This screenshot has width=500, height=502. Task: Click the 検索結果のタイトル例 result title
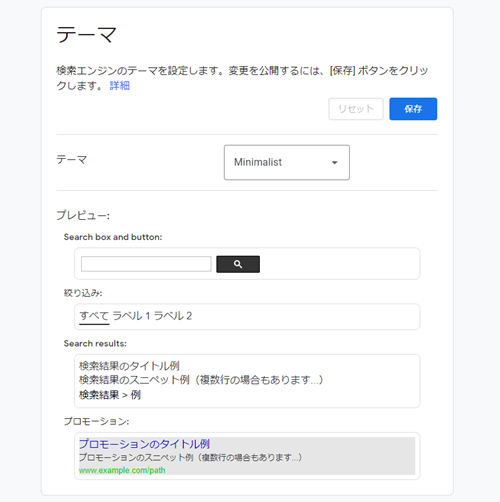tap(129, 366)
